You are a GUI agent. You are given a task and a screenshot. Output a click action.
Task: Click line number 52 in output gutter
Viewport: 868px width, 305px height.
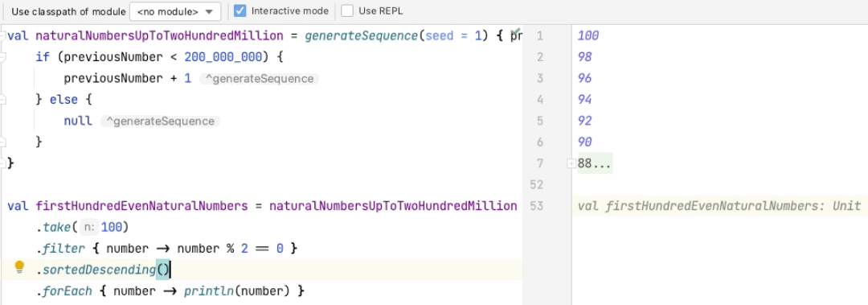click(537, 184)
